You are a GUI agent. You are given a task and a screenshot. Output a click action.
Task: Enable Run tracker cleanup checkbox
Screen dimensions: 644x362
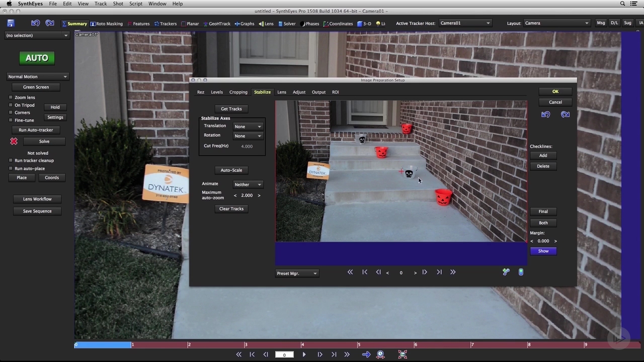(x=11, y=161)
